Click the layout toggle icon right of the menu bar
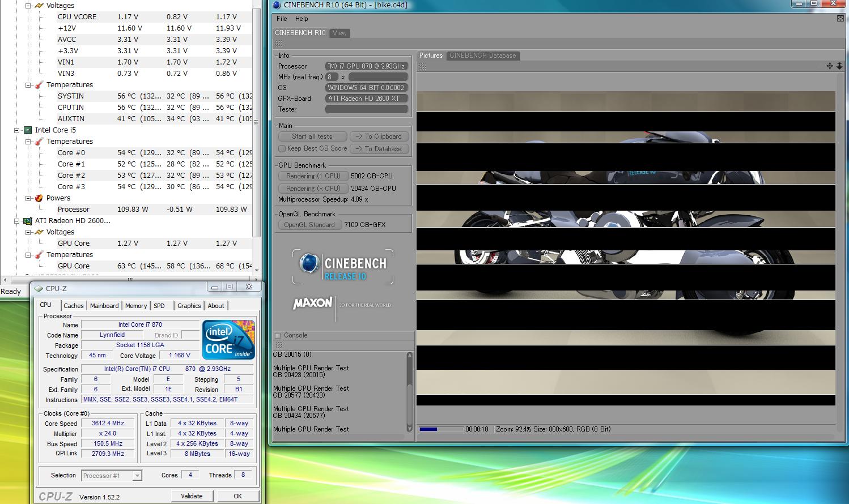 coord(840,19)
